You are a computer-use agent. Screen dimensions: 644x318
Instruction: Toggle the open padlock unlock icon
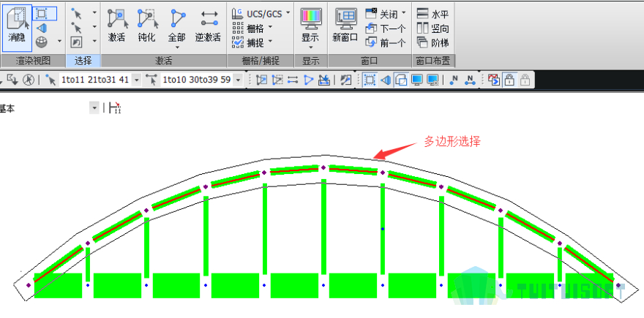(509, 80)
